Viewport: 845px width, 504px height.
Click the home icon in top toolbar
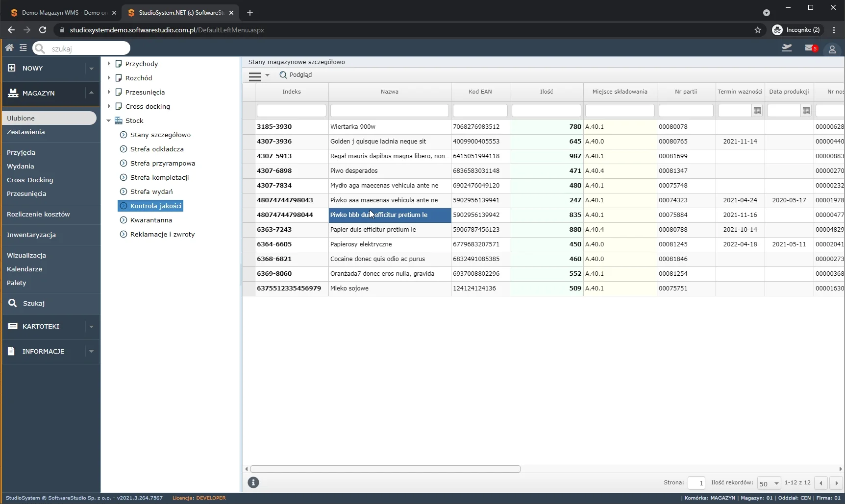[x=9, y=48]
